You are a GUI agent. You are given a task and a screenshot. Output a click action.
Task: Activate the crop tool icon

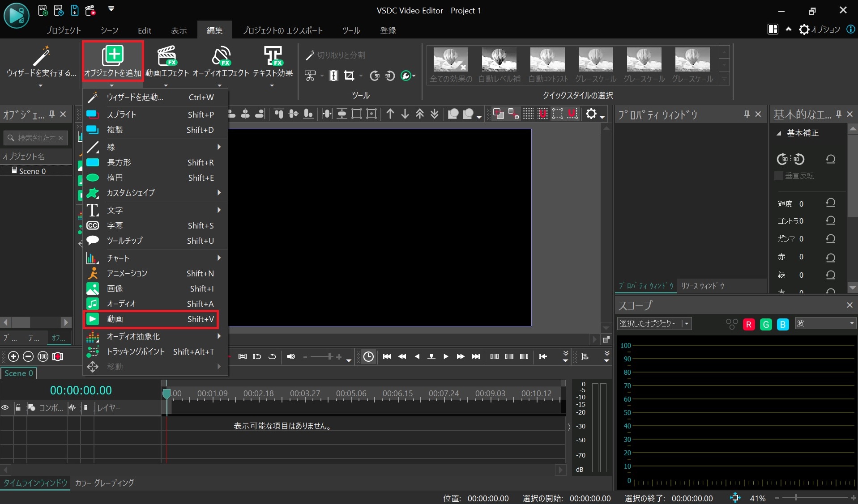click(350, 76)
